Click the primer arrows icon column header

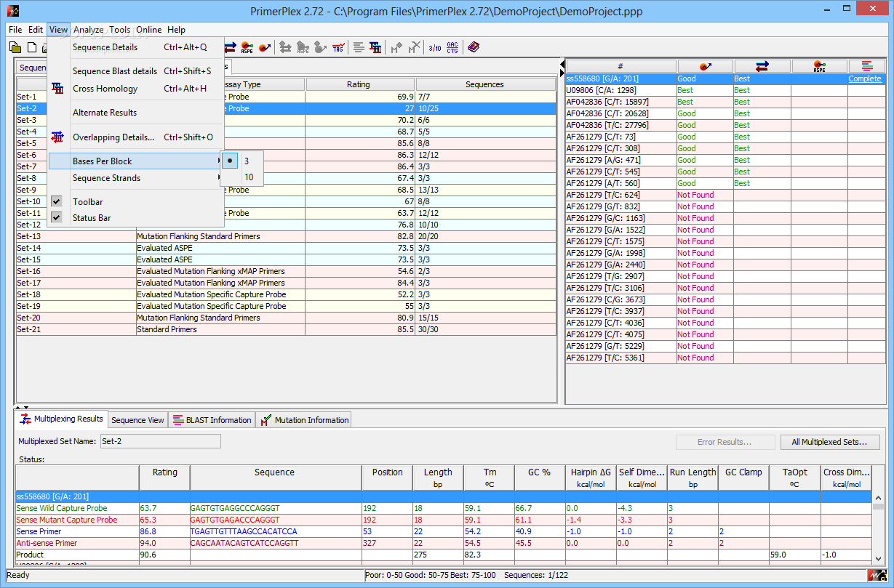point(762,66)
